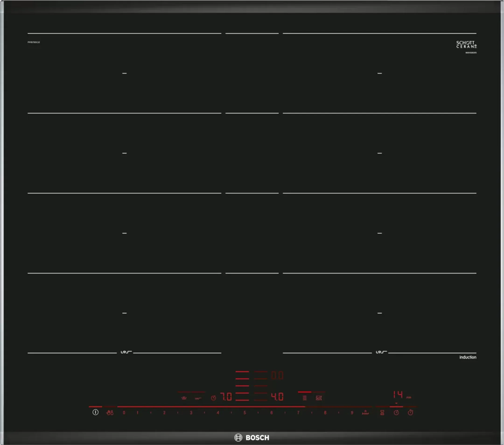Toggle the childproof wipe-protection lock icon
504x445 pixels.
[x=110, y=413]
